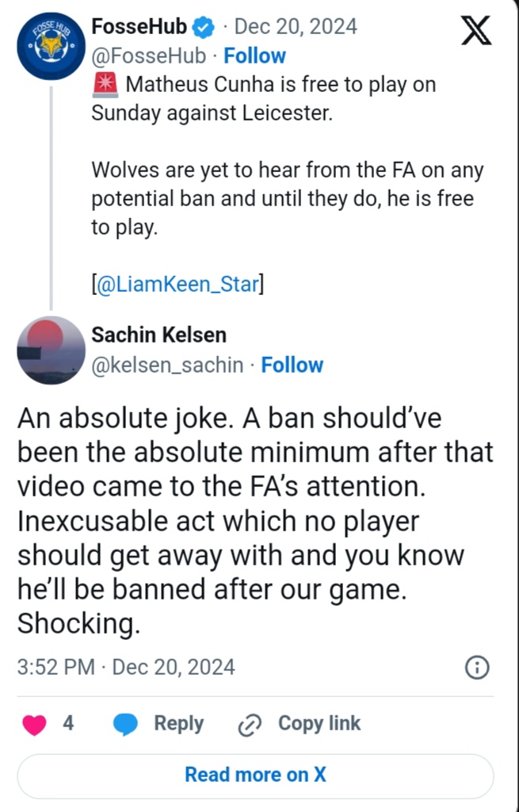This screenshot has width=519, height=812.
Task: Click Sachin Kelsen's profile picture
Action: (51, 350)
